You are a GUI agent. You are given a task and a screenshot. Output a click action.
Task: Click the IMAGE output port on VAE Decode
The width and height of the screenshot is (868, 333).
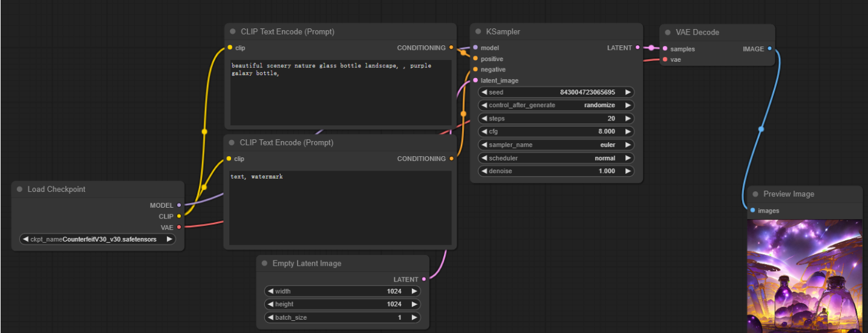(x=769, y=49)
